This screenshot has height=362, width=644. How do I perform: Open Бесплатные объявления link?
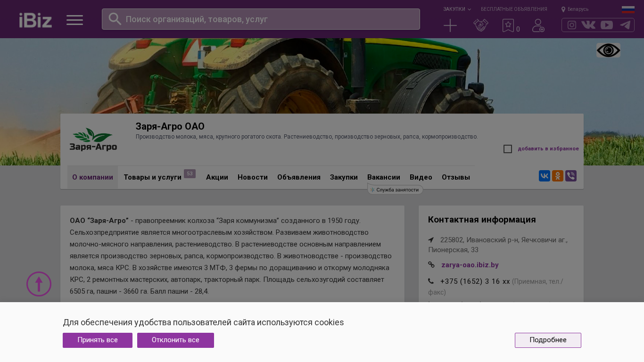coord(514,9)
